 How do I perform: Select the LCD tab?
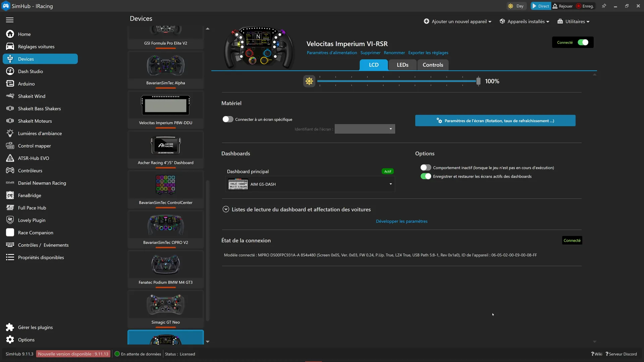tap(374, 65)
